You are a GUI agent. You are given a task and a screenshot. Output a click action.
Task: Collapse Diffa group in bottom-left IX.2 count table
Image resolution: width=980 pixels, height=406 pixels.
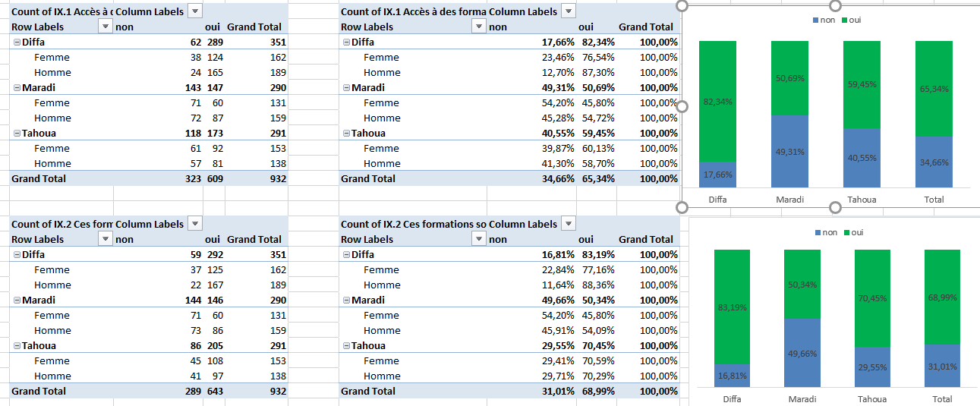pos(17,255)
